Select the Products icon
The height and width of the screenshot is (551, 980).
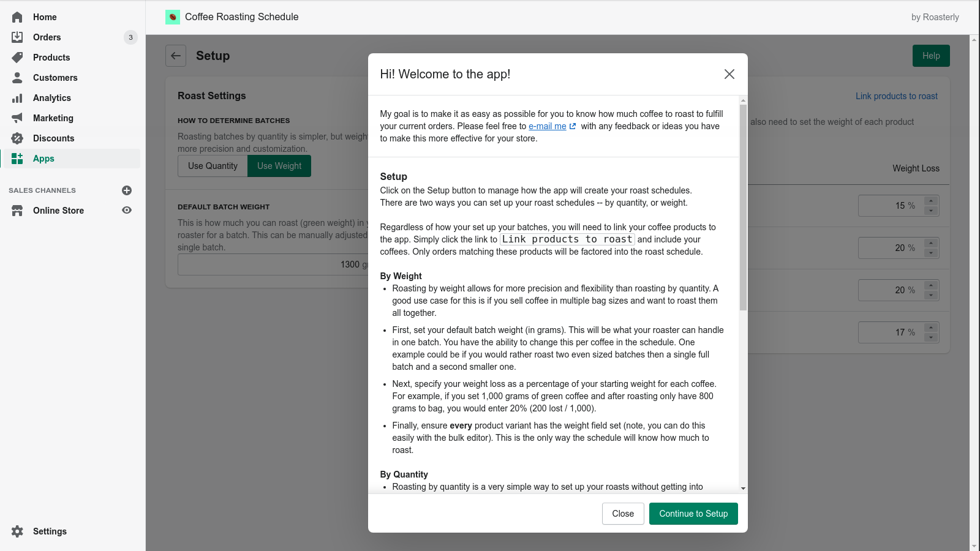point(18,57)
